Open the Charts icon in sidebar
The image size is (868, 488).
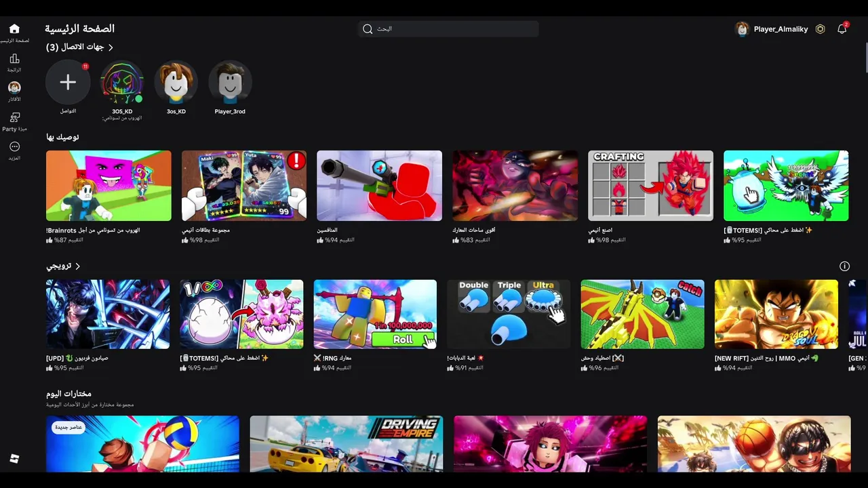[x=14, y=59]
